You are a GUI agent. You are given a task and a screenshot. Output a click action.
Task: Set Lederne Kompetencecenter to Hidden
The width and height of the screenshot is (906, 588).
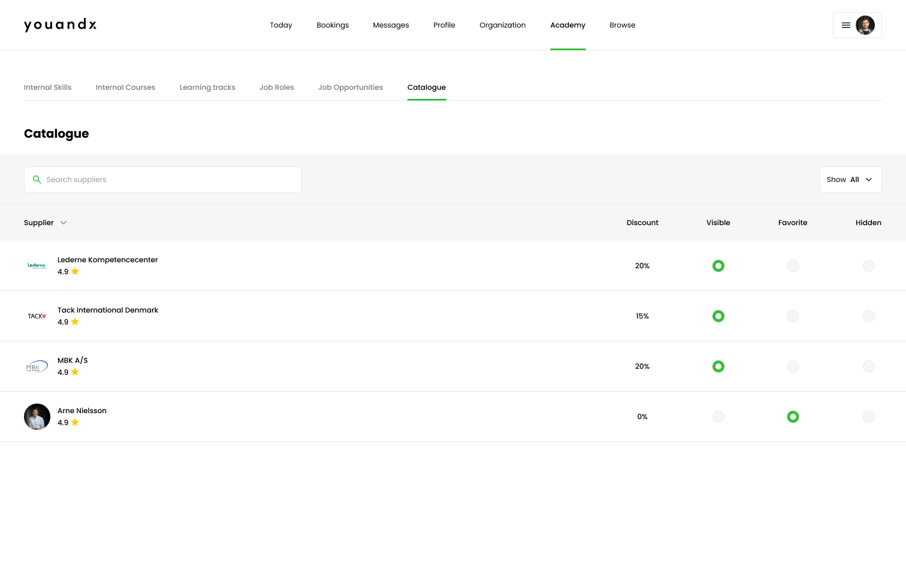click(x=869, y=266)
